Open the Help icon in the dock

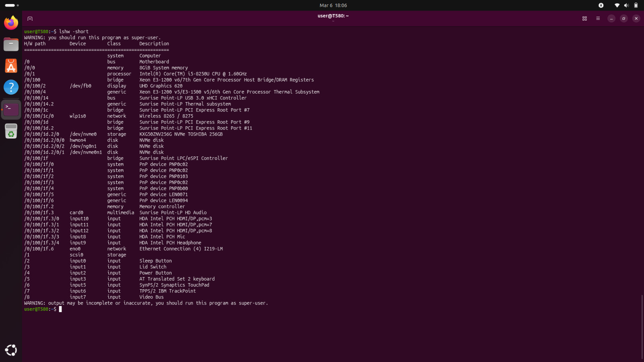click(x=11, y=87)
